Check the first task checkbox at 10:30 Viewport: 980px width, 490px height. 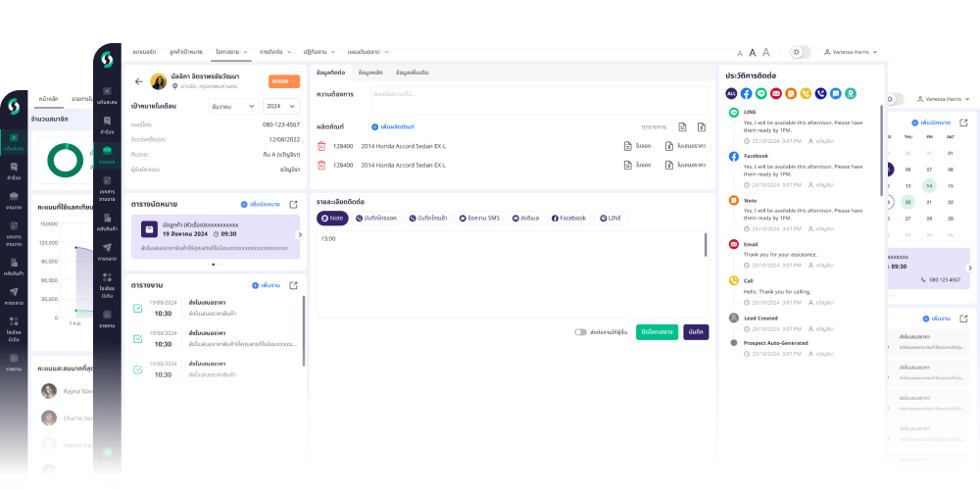click(137, 309)
